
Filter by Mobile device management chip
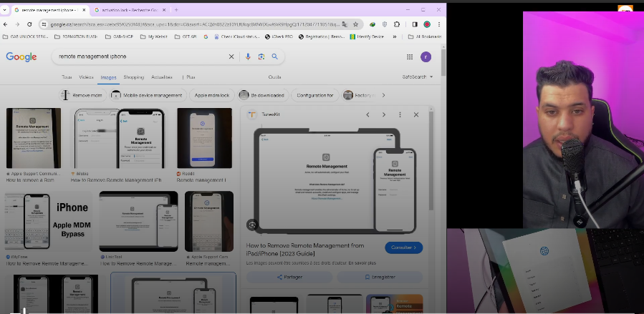(148, 95)
